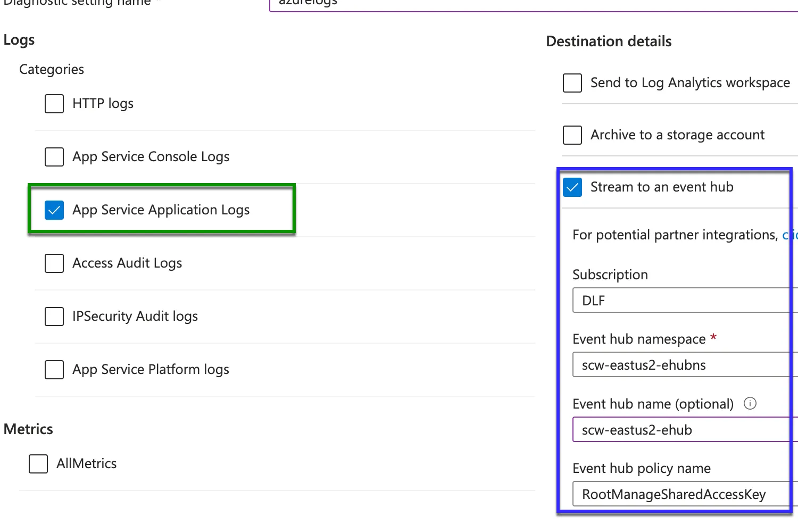The width and height of the screenshot is (798, 532).
Task: Check App Service Console Logs category
Action: (54, 157)
